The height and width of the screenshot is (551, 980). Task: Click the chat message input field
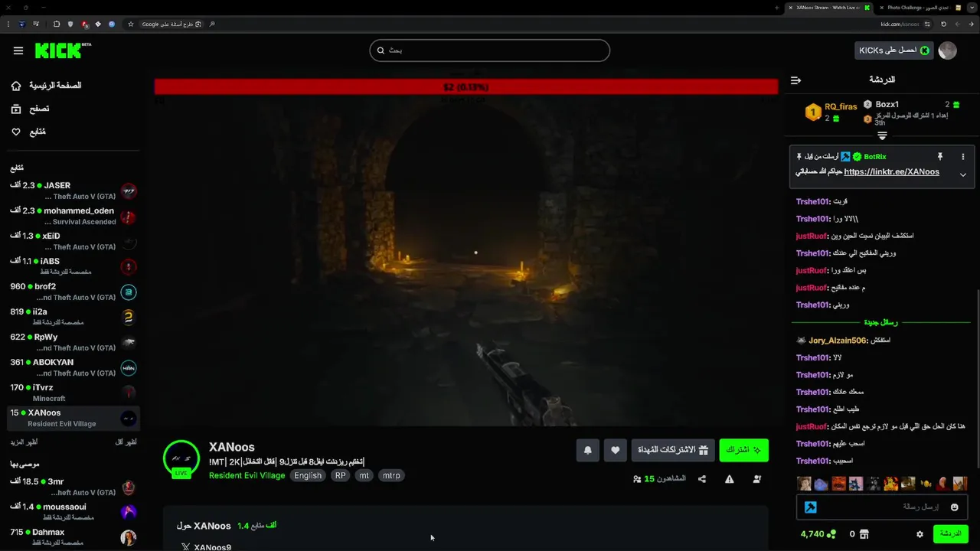(882, 507)
